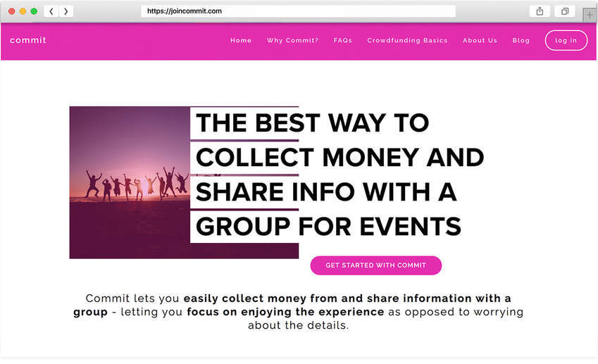598x364 pixels.
Task: Click the sunset jumping people hero image
Action: pos(129,183)
